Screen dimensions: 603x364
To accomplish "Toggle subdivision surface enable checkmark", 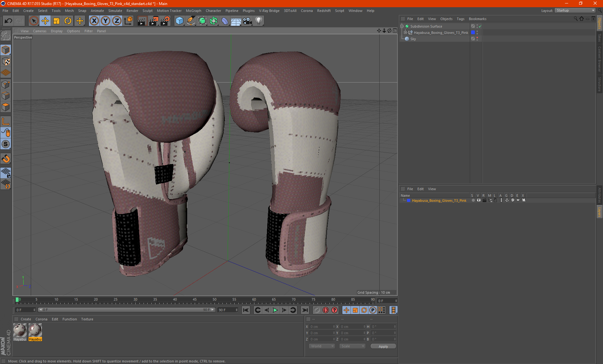I will point(480,26).
